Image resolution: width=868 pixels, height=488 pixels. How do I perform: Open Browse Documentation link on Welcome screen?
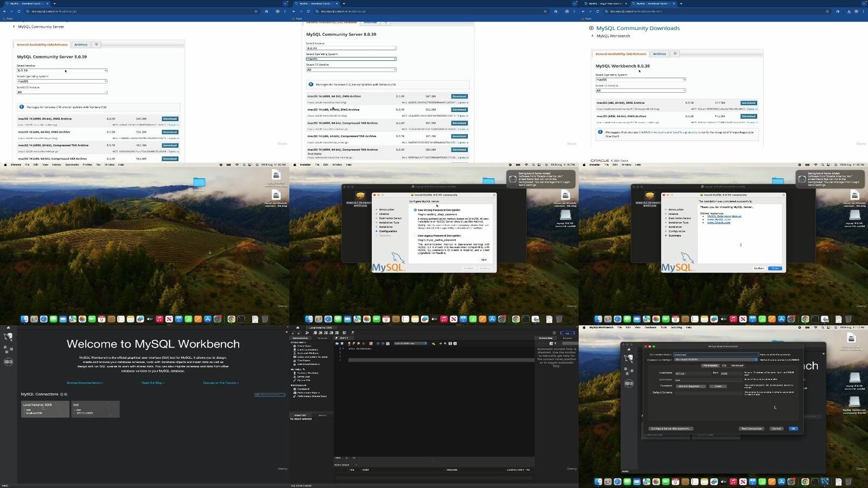(85, 383)
